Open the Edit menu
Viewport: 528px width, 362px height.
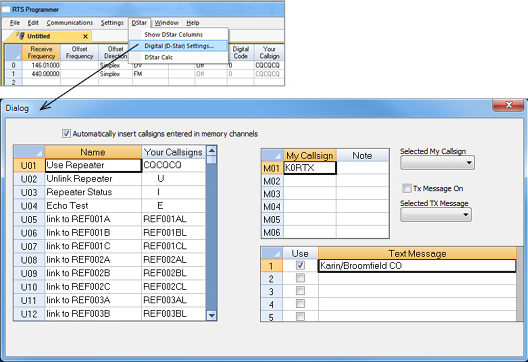[33, 23]
